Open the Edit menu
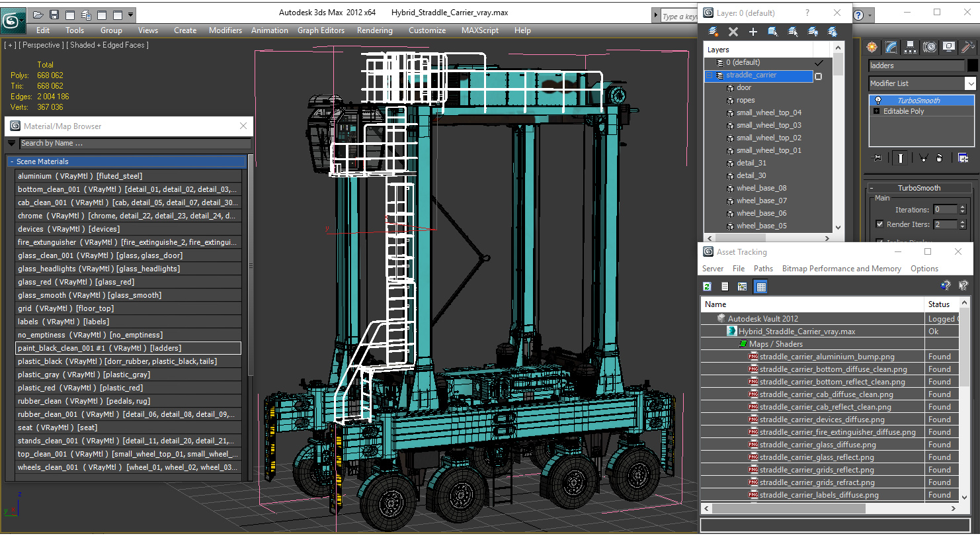Screen dimensions: 980x536 43,30
